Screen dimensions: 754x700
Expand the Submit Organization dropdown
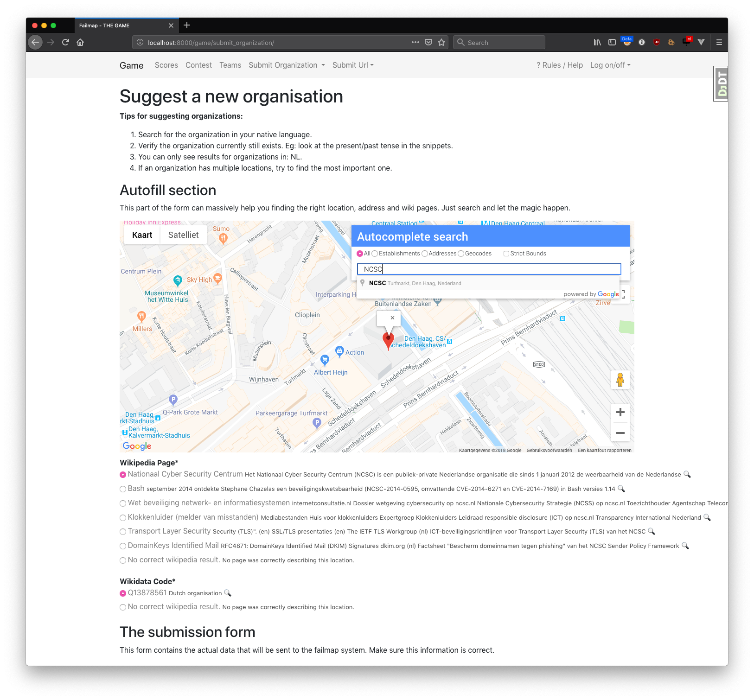coord(287,65)
